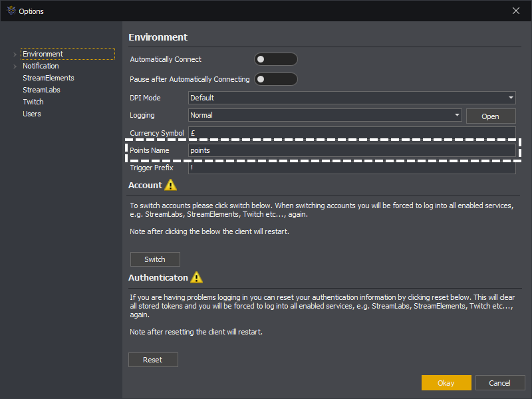Click the DPI Mode label

[145, 98]
